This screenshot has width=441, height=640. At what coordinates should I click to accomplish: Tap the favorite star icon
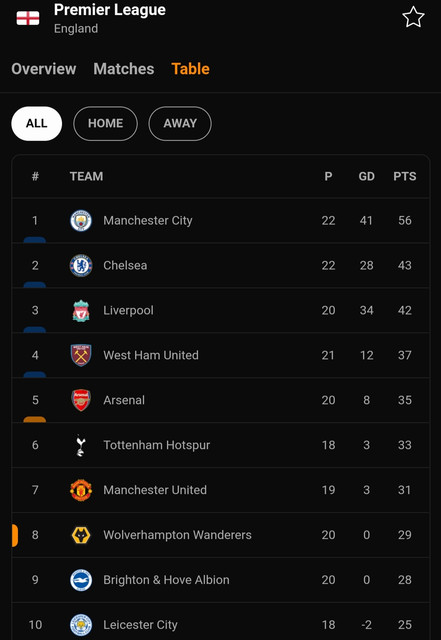point(413,17)
